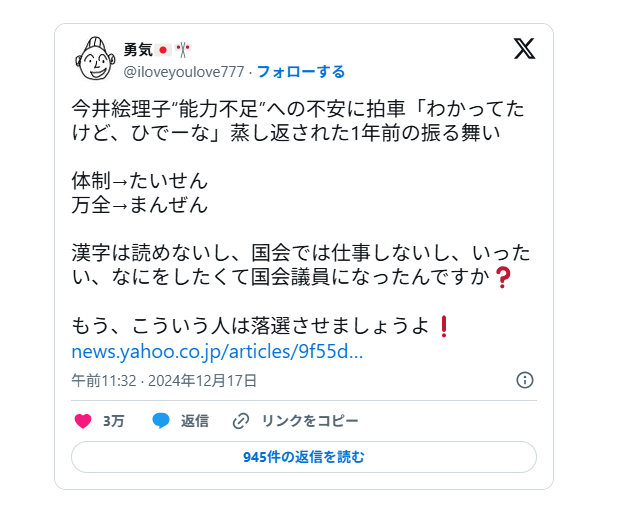Open the 午前11:32 2024年12月17日 timestamp
Screen dimensions: 633x505
(x=164, y=380)
